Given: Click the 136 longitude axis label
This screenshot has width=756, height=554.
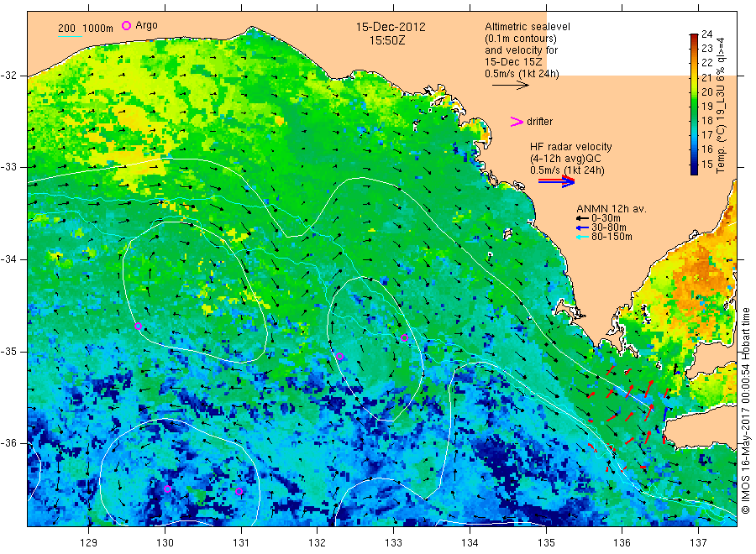Looking at the screenshot, I should (x=622, y=543).
